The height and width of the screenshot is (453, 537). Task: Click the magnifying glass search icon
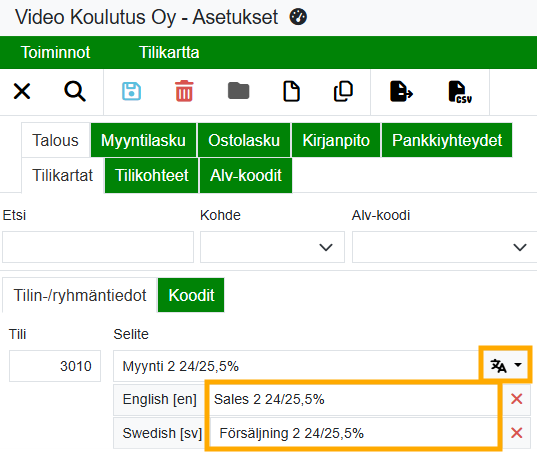click(75, 91)
